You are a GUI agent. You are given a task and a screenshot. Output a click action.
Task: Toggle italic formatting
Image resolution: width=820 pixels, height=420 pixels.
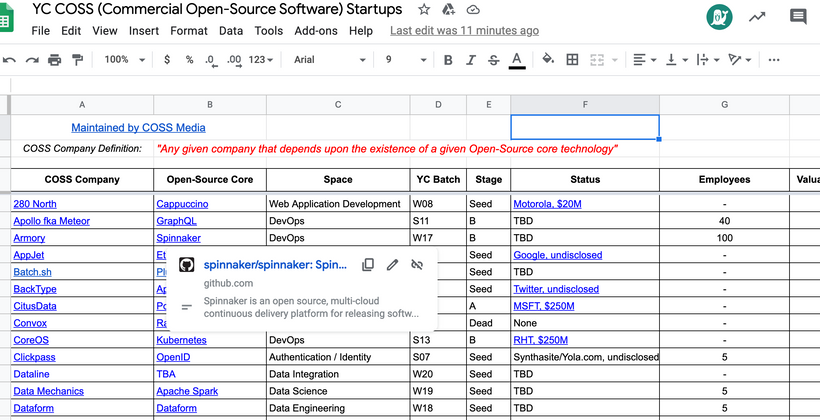click(x=471, y=60)
